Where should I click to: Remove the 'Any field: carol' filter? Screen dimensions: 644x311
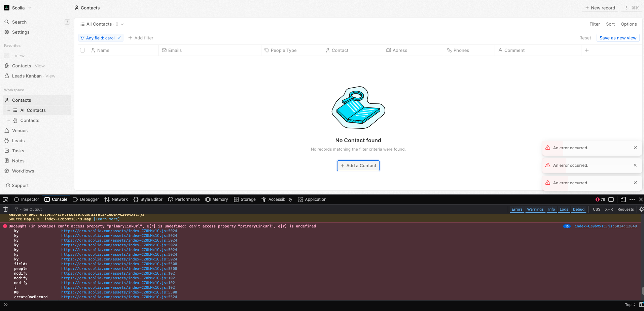[119, 38]
